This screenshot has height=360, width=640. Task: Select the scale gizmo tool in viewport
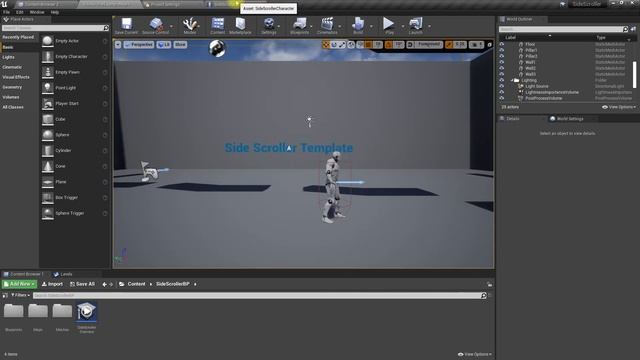342,44
